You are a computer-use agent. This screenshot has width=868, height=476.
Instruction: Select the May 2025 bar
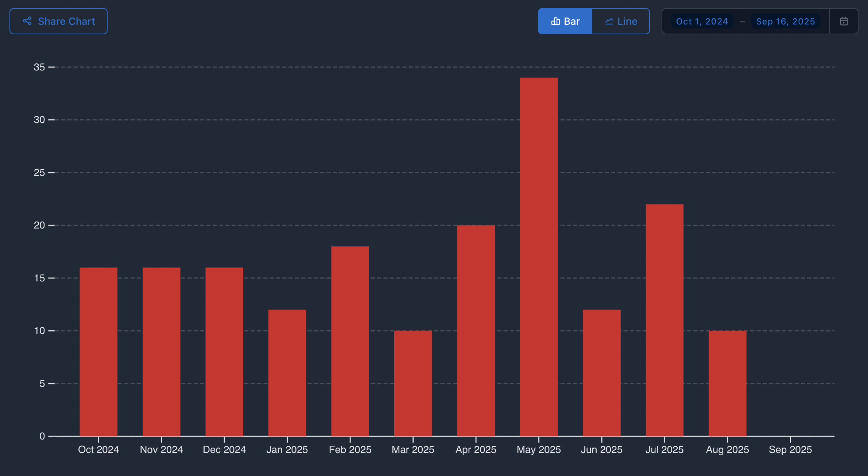539,257
